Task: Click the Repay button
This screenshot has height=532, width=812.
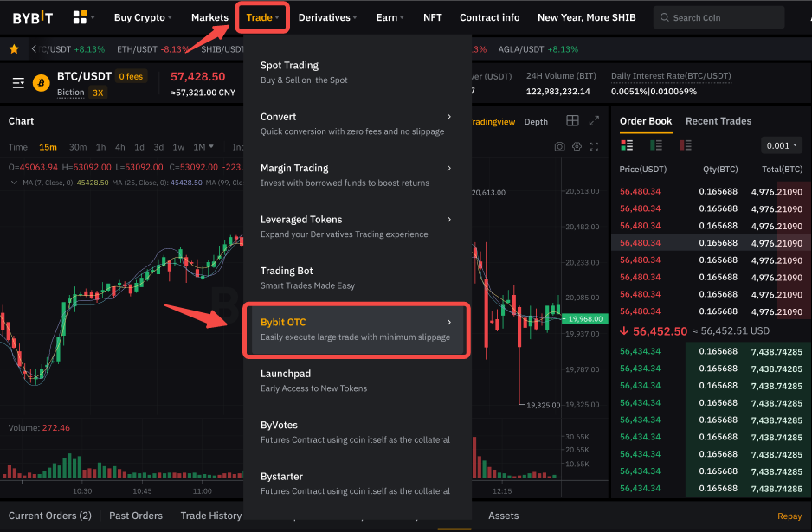Action: [x=789, y=516]
